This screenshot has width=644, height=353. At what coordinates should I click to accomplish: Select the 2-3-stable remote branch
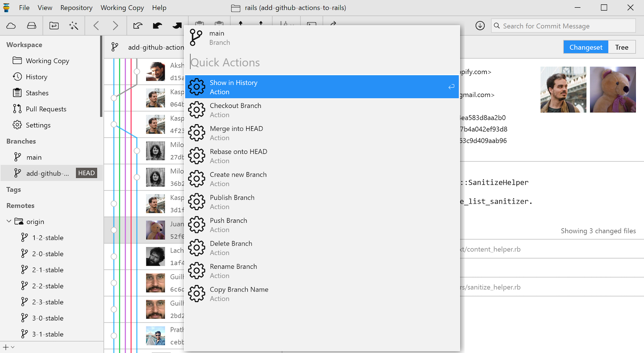[48, 302]
